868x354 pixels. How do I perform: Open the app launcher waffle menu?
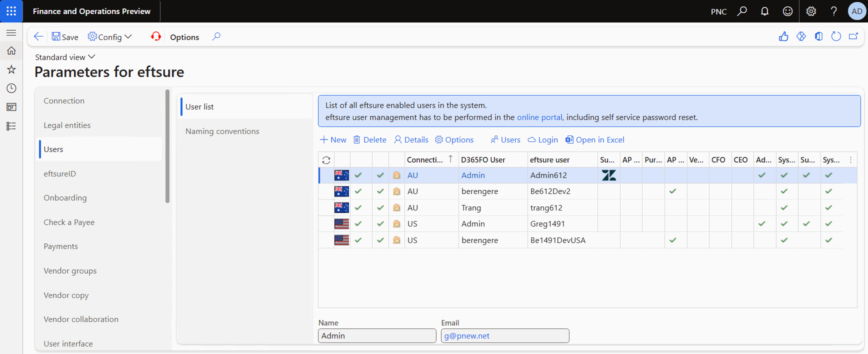point(11,11)
